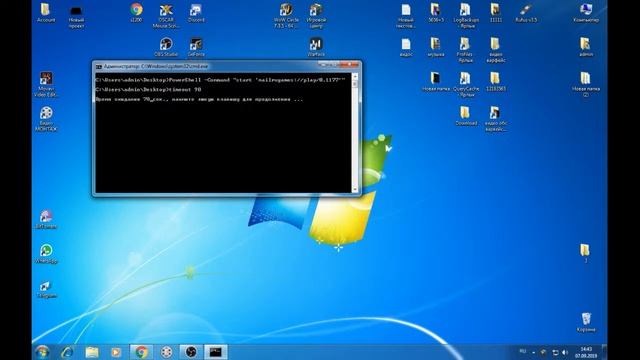
Task: Open the видео варфейс folder
Action: pyautogui.click(x=496, y=50)
